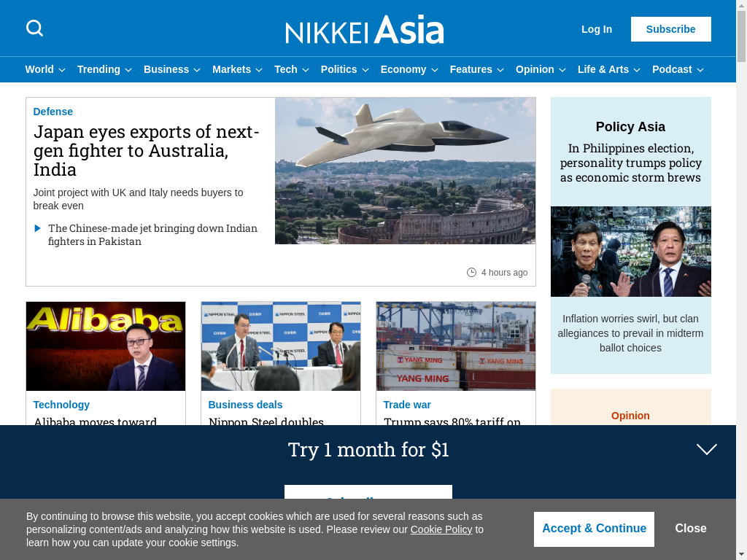Click the Nikkei Asia logo

click(x=365, y=29)
